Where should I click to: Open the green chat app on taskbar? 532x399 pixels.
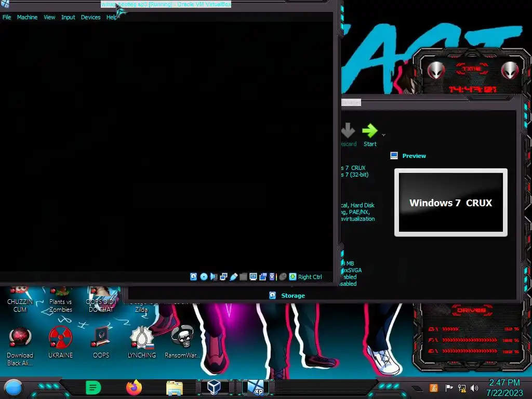(x=93, y=388)
